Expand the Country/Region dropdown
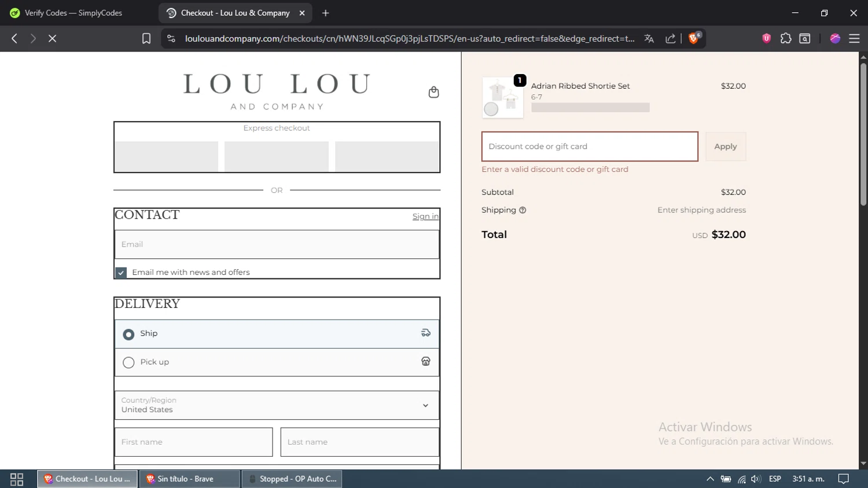 [x=277, y=405]
